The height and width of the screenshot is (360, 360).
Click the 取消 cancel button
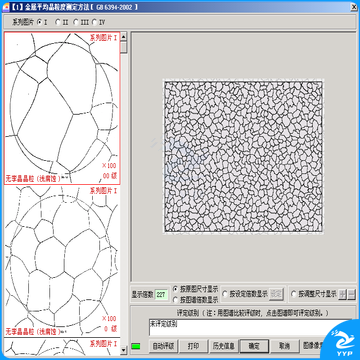284,346
